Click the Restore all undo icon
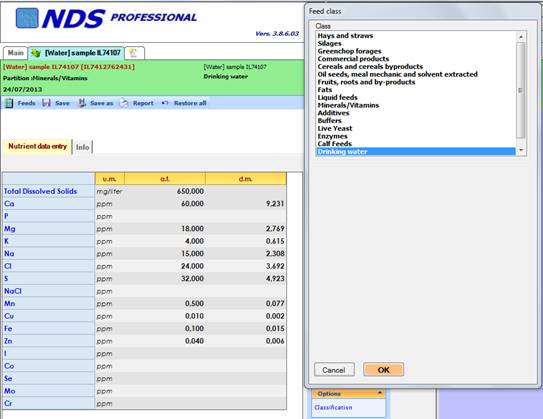Image resolution: width=543 pixels, height=419 pixels. [165, 103]
